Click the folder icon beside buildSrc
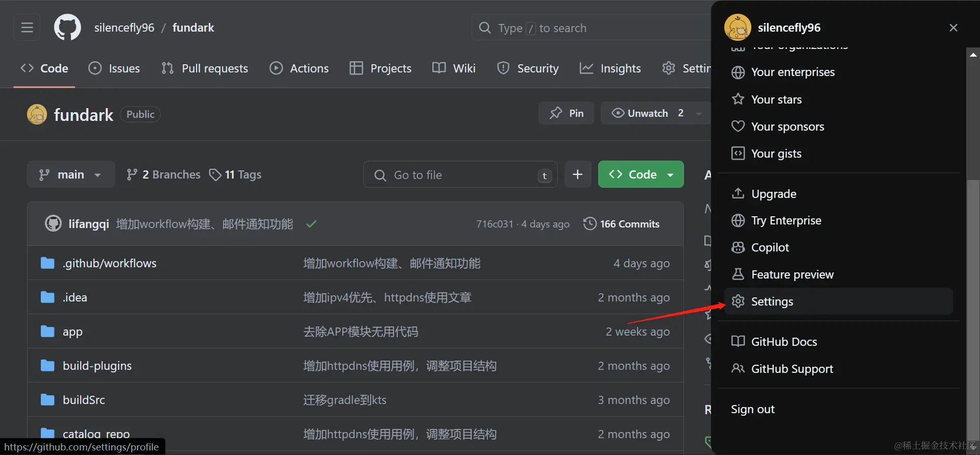980x455 pixels. 47,400
